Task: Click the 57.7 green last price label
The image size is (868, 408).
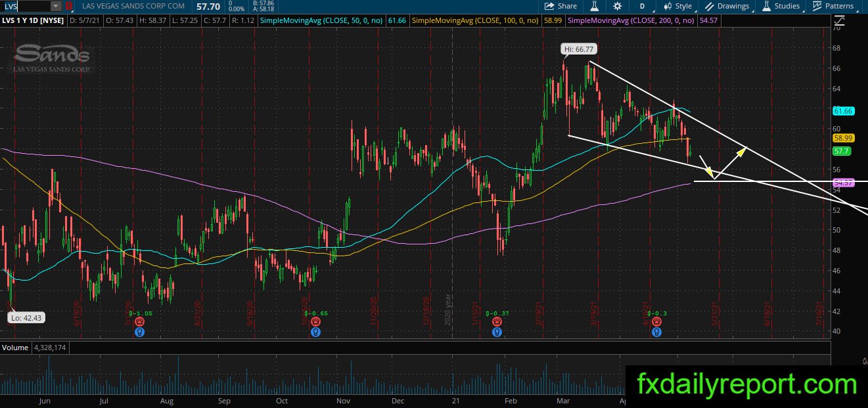Action: (x=842, y=151)
